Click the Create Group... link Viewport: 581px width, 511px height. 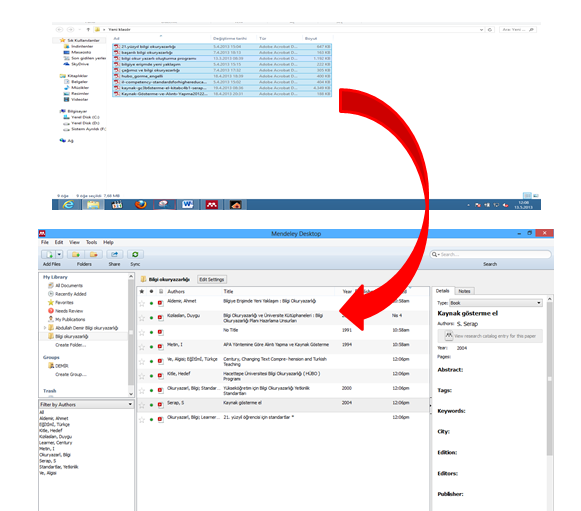pyautogui.click(x=70, y=374)
